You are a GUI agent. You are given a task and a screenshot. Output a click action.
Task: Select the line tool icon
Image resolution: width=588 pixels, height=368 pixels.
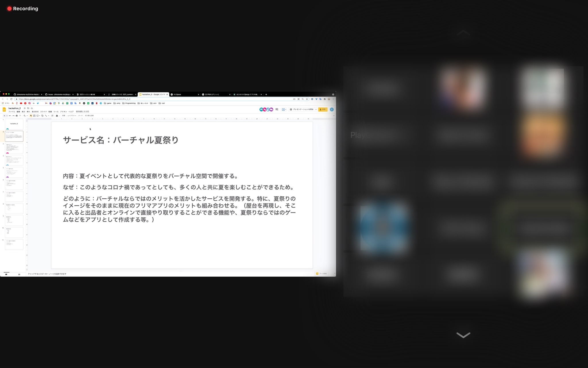tap(46, 116)
